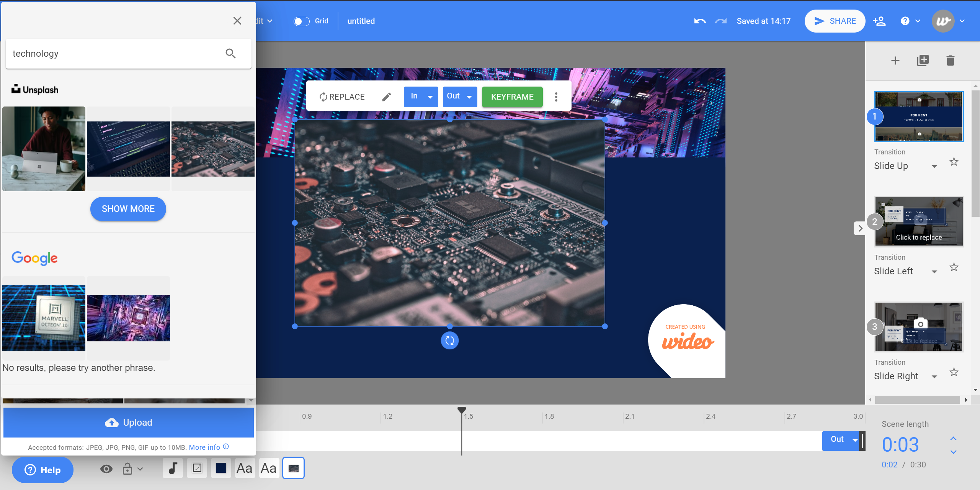Decrease scene length with down arrow
Screen dimensions: 980x490
[953, 452]
